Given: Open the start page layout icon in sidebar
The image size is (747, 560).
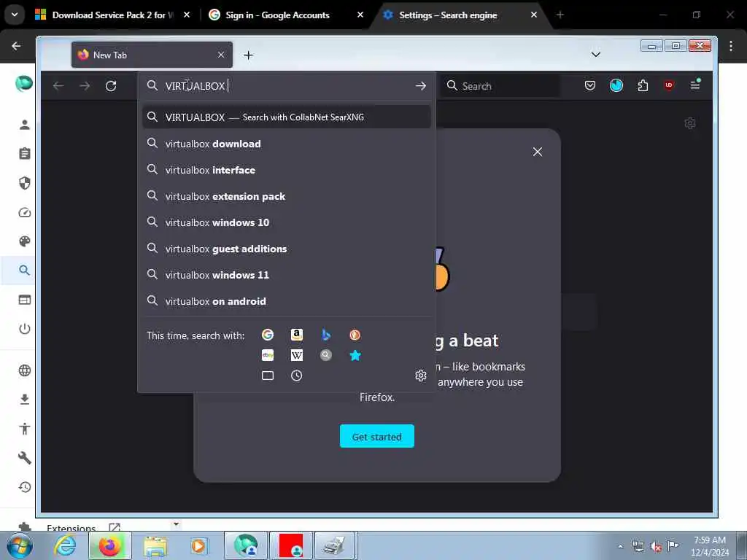Looking at the screenshot, I should point(25,300).
